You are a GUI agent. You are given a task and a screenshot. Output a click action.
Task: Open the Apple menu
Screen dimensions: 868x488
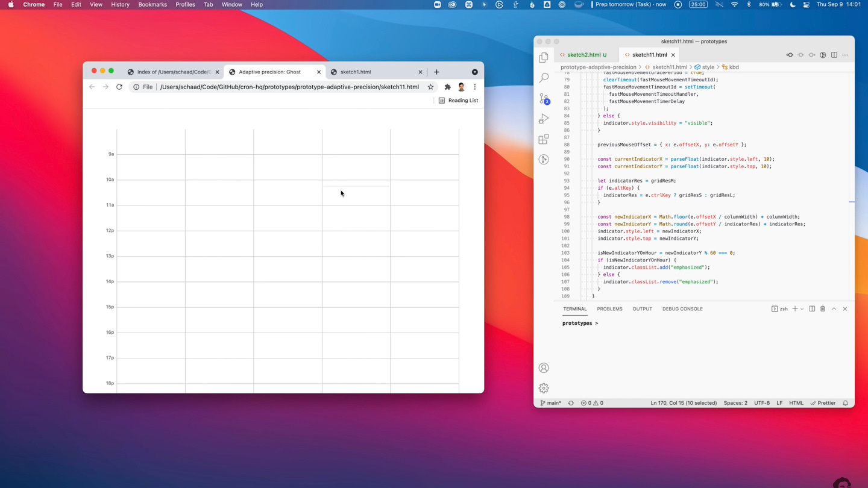(x=11, y=4)
